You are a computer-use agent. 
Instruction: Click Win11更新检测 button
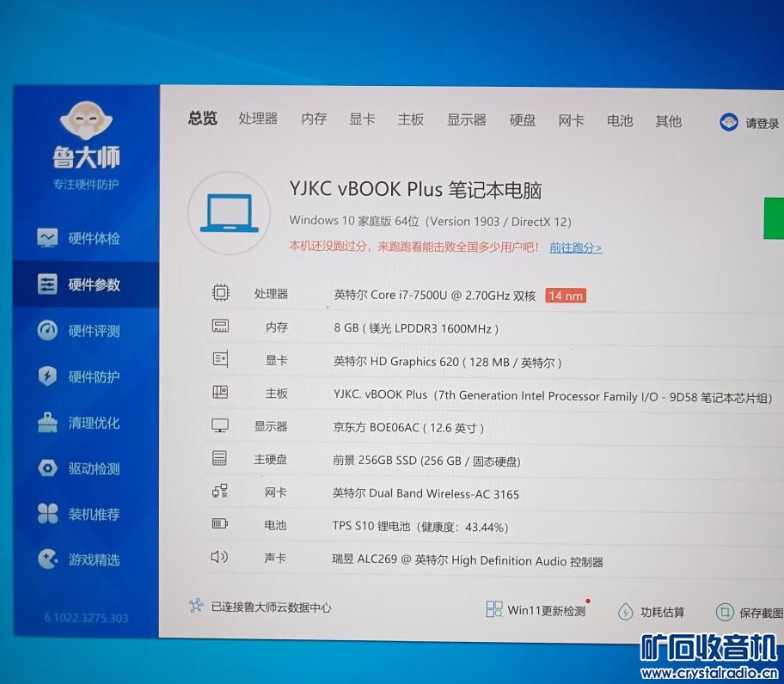tap(537, 609)
